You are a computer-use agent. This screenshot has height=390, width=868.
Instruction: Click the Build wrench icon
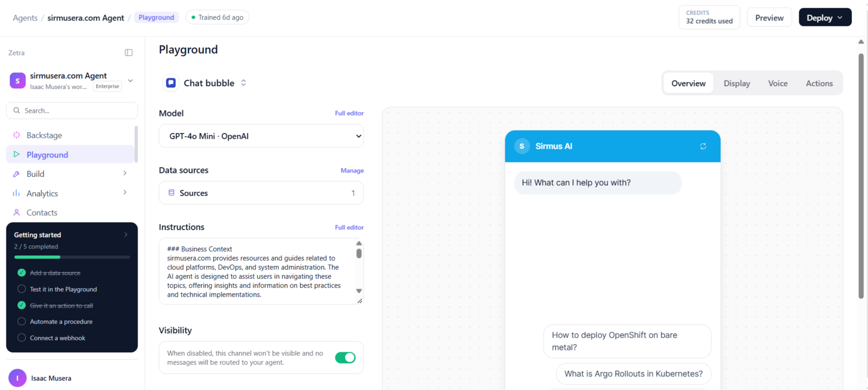(x=16, y=174)
